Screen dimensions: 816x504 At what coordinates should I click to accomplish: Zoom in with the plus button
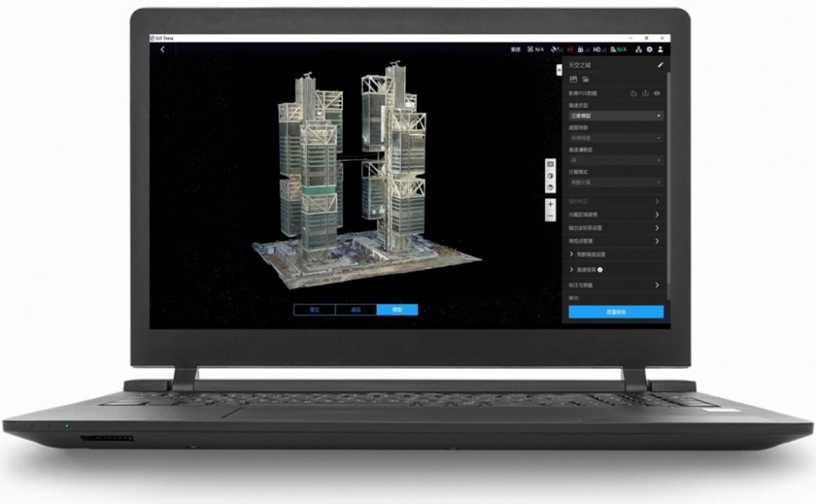click(x=550, y=204)
